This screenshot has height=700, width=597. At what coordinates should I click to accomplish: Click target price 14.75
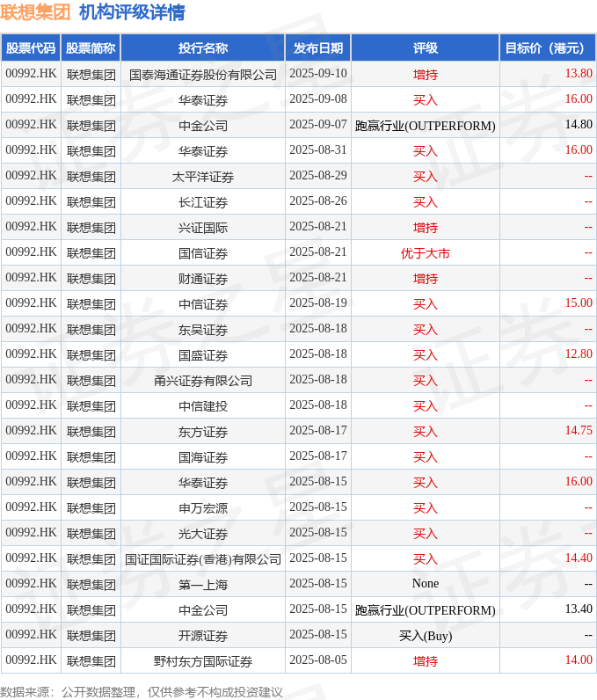pos(579,430)
